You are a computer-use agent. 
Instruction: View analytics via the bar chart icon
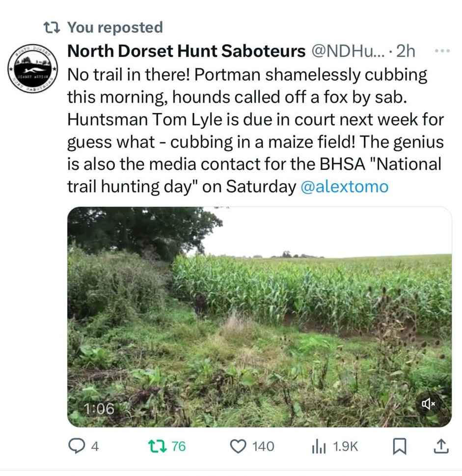pos(319,446)
